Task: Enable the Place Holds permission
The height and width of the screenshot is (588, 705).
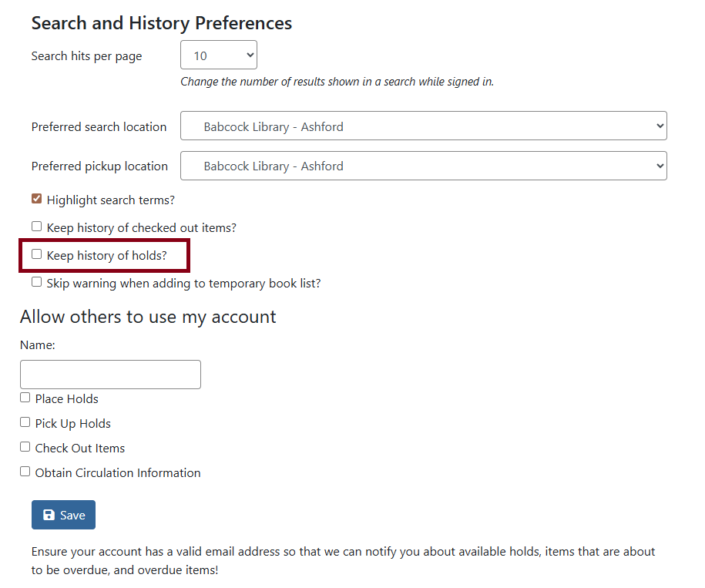Action: pos(25,397)
